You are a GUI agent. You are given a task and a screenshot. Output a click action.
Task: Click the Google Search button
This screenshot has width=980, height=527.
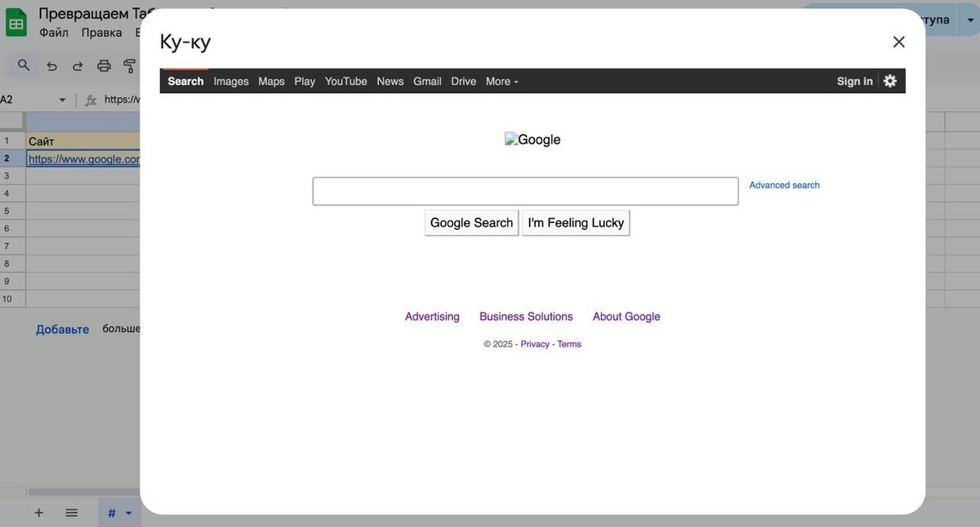tap(471, 222)
